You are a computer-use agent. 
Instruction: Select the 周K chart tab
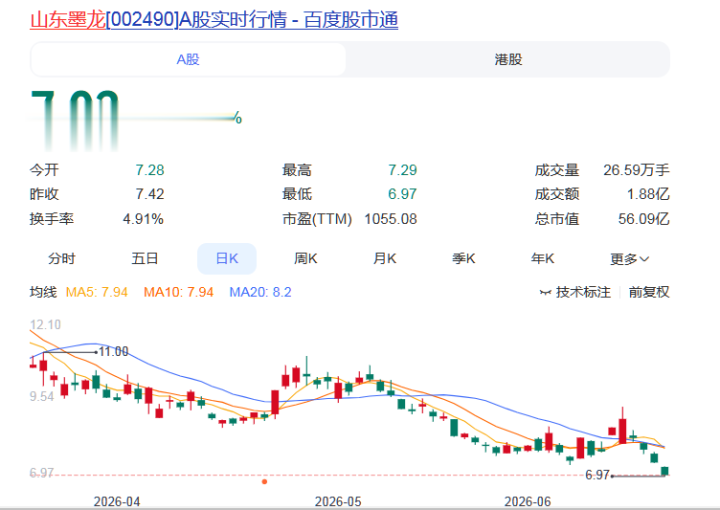pos(306,258)
